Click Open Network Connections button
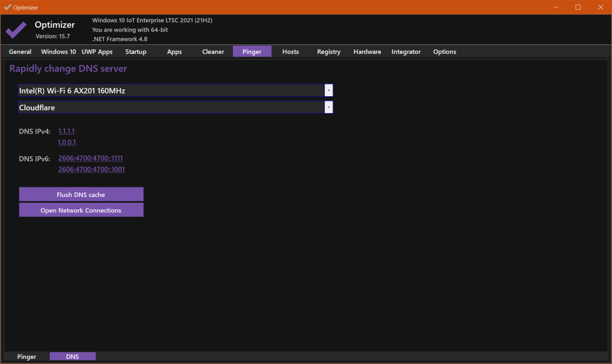The width and height of the screenshot is (612, 364). tap(81, 210)
